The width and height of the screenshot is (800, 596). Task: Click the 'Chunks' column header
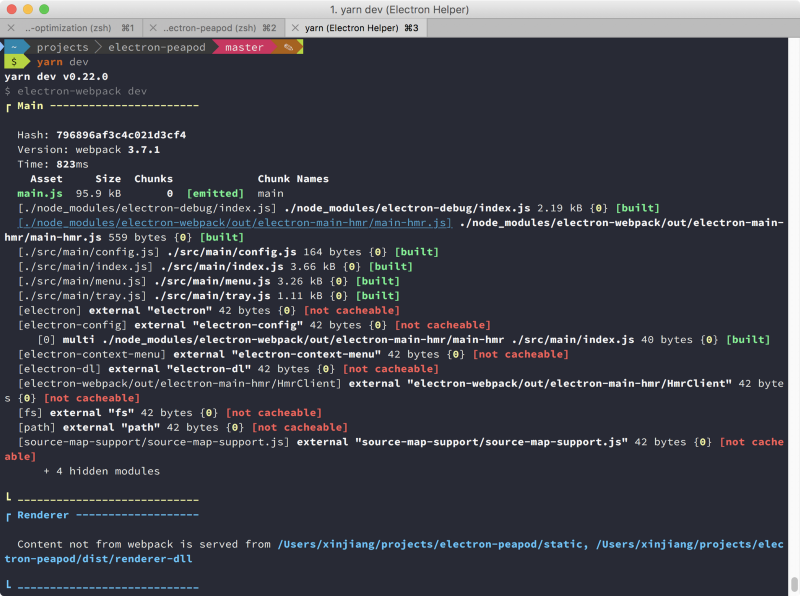[154, 179]
